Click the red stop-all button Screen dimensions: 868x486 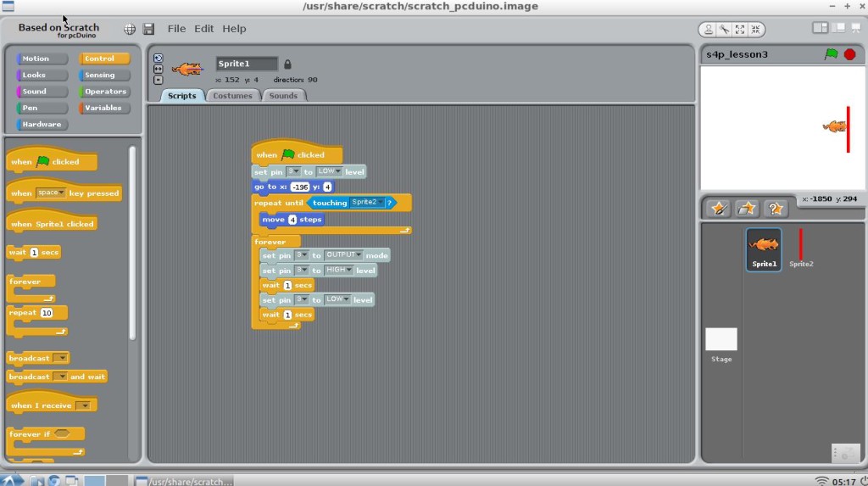[849, 54]
